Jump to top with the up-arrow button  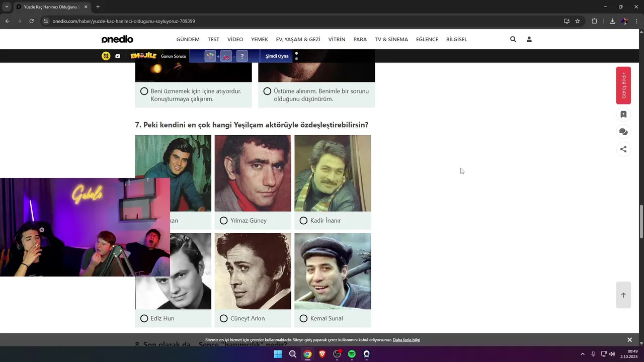623,295
